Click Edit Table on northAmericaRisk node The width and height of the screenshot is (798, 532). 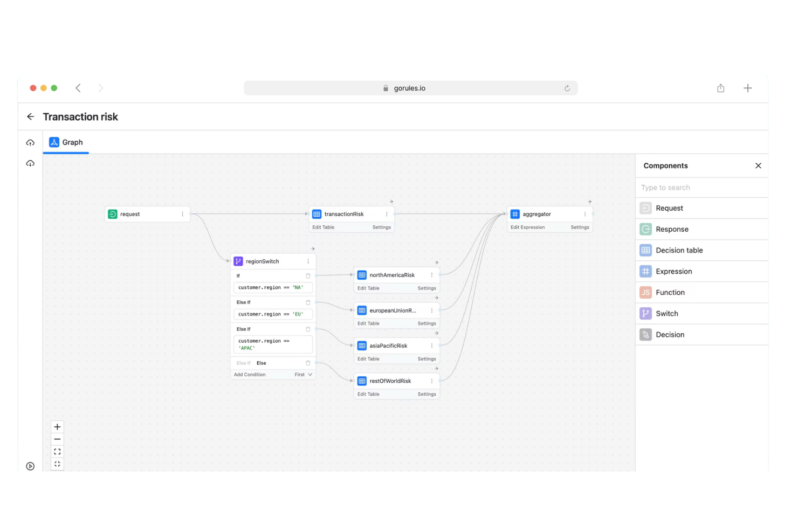(368, 288)
